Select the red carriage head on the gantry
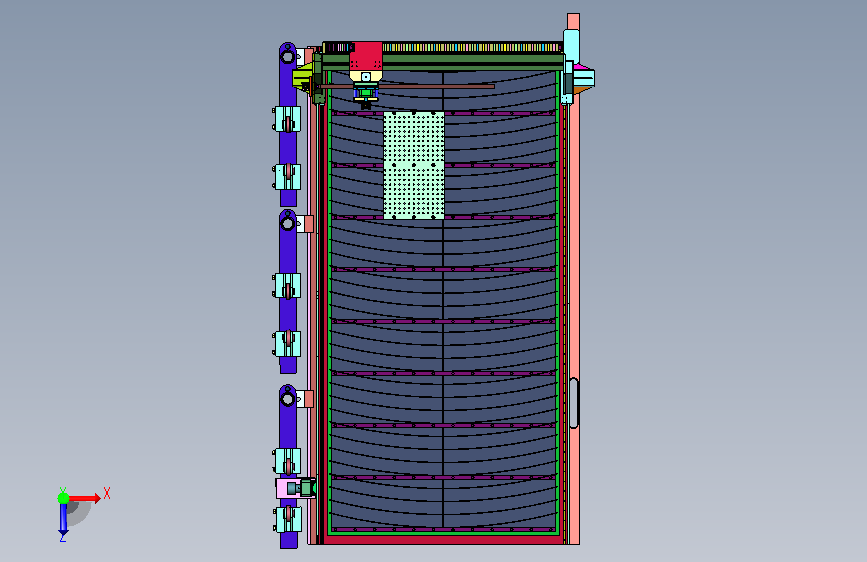 365,55
